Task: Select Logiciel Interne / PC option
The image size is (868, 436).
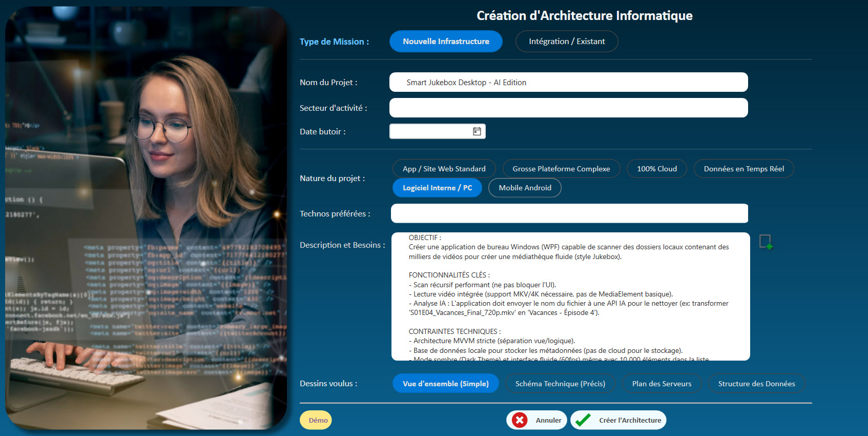Action: [437, 188]
